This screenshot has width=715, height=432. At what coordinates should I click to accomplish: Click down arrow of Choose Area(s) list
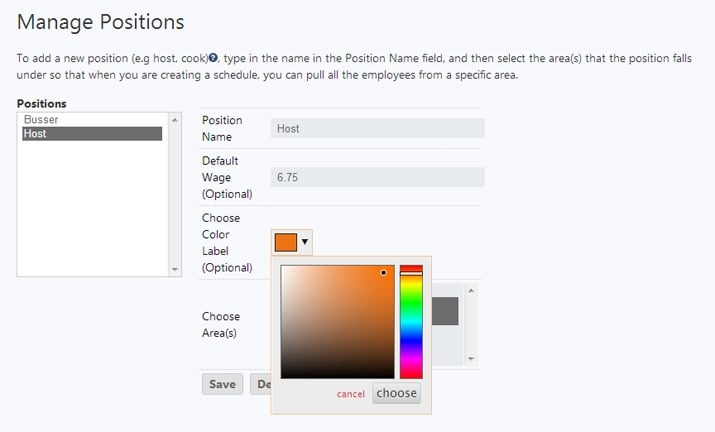pos(471,358)
